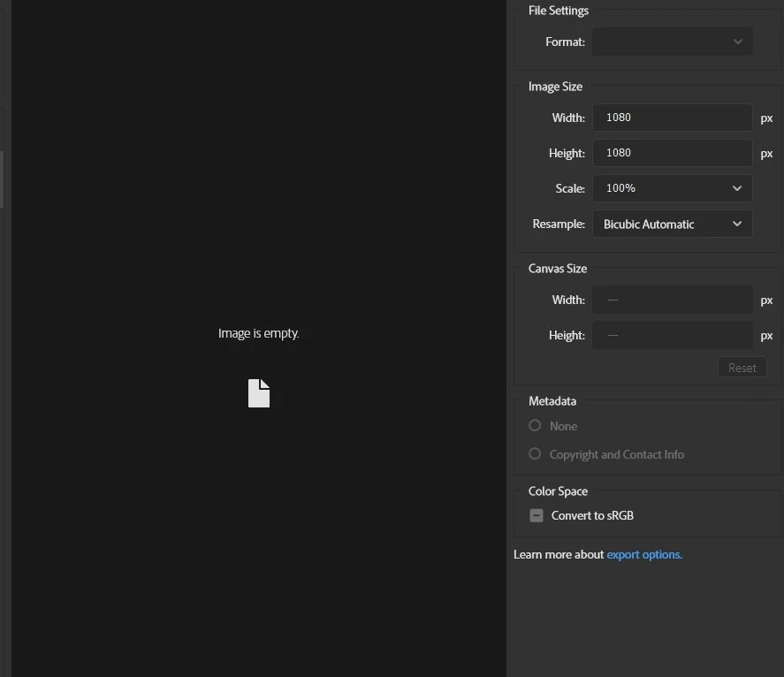This screenshot has width=784, height=677.
Task: Expand the Scale dropdown set to 100%
Action: click(672, 188)
